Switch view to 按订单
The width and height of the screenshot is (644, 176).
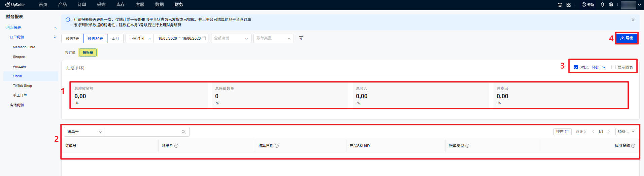70,52
